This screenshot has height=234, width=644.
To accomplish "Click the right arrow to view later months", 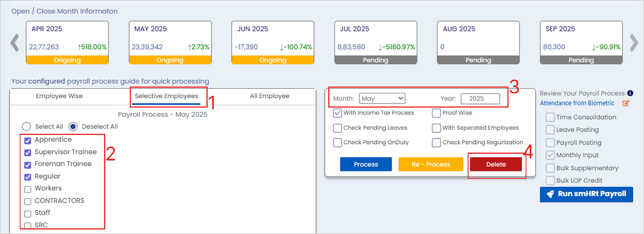I will tap(633, 43).
